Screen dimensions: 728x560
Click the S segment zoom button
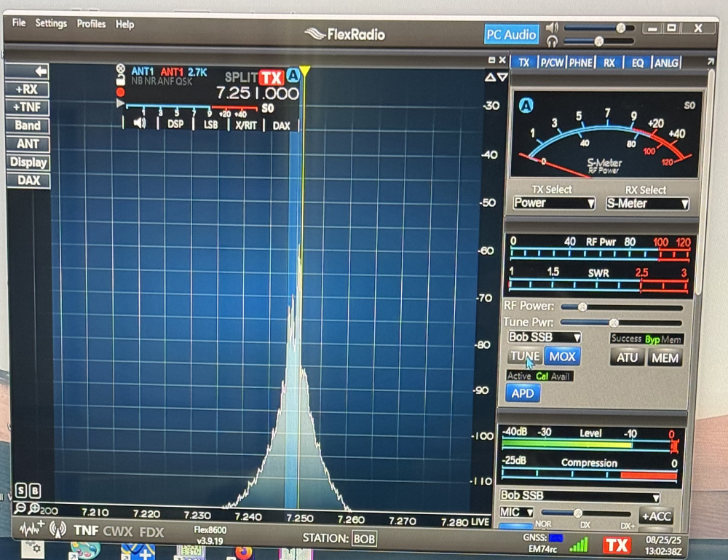[20, 490]
